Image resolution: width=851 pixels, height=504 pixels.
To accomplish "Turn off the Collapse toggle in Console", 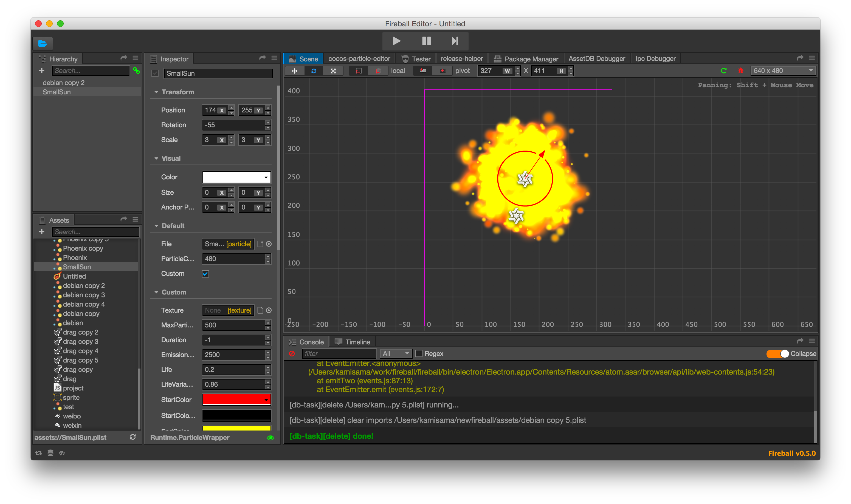I will [x=778, y=354].
